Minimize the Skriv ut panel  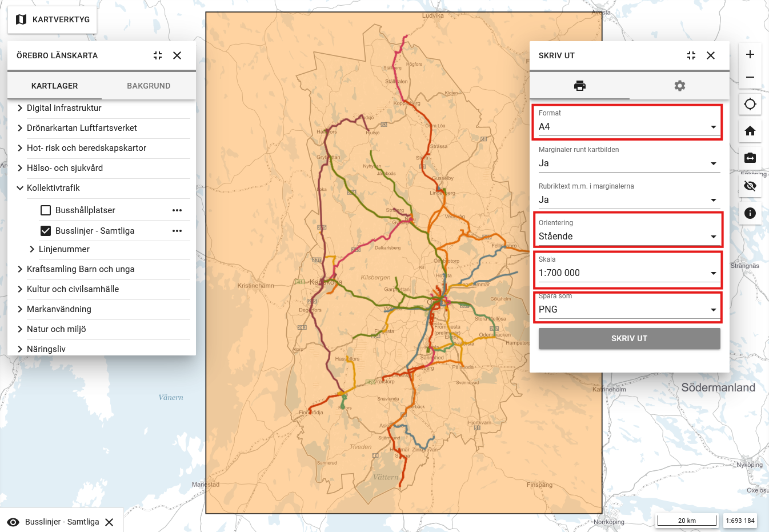pyautogui.click(x=691, y=55)
